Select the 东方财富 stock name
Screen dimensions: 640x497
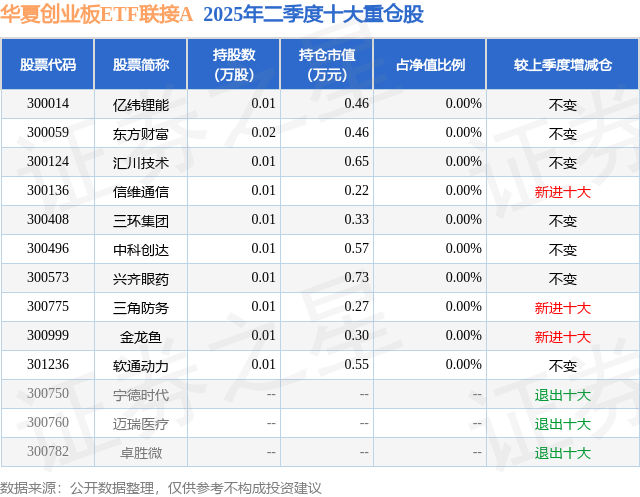pos(141,133)
